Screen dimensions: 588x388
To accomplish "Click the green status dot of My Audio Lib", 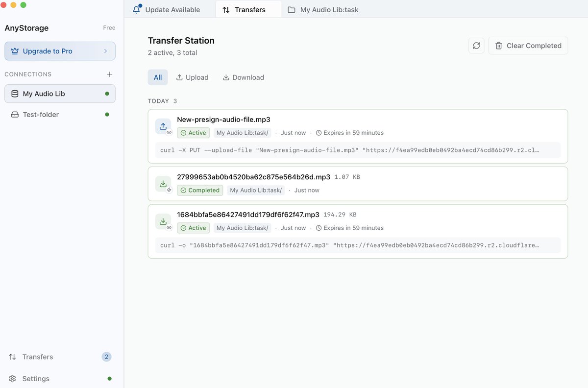I will click(107, 94).
